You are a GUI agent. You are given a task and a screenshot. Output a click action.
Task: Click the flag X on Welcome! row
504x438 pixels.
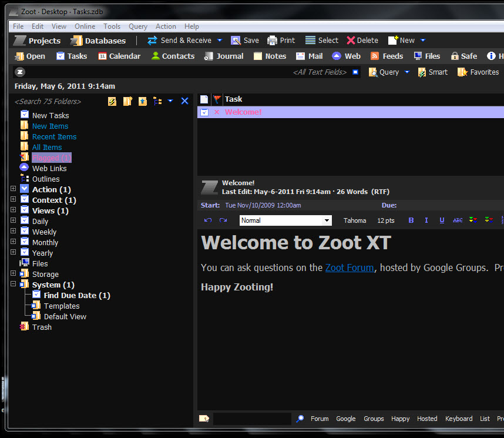(217, 112)
